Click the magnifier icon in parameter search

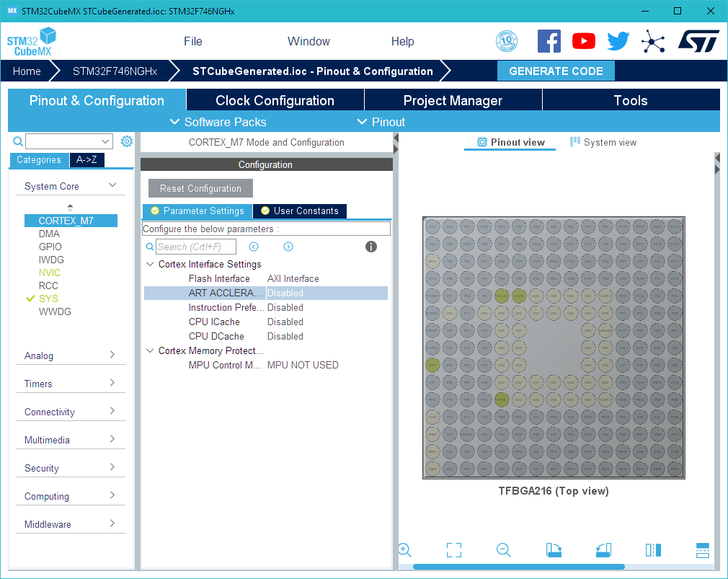tap(150, 247)
